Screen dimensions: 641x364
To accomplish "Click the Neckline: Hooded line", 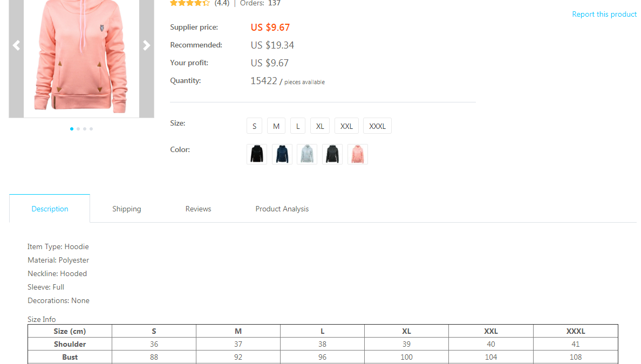I will 57,274.
